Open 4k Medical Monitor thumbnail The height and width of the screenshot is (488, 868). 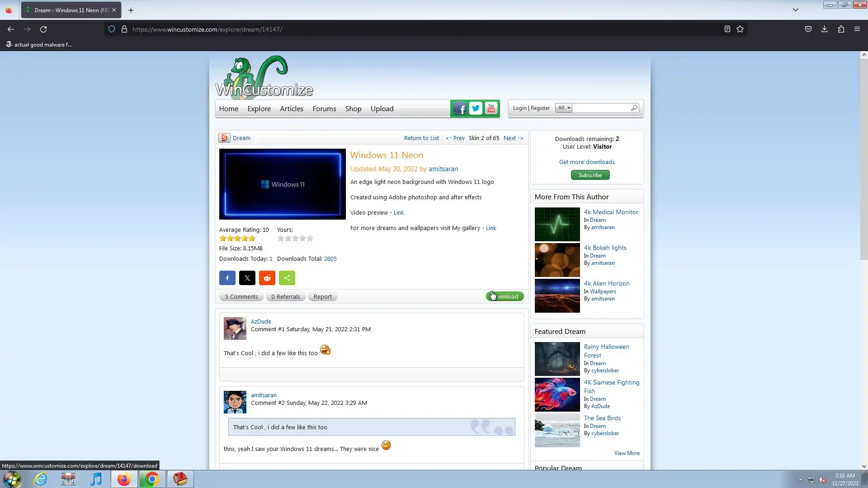click(x=557, y=224)
